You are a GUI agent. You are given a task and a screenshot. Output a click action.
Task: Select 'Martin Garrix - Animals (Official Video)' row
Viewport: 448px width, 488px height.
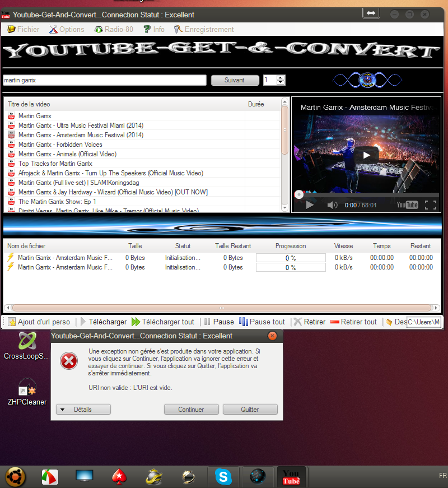tap(142, 154)
